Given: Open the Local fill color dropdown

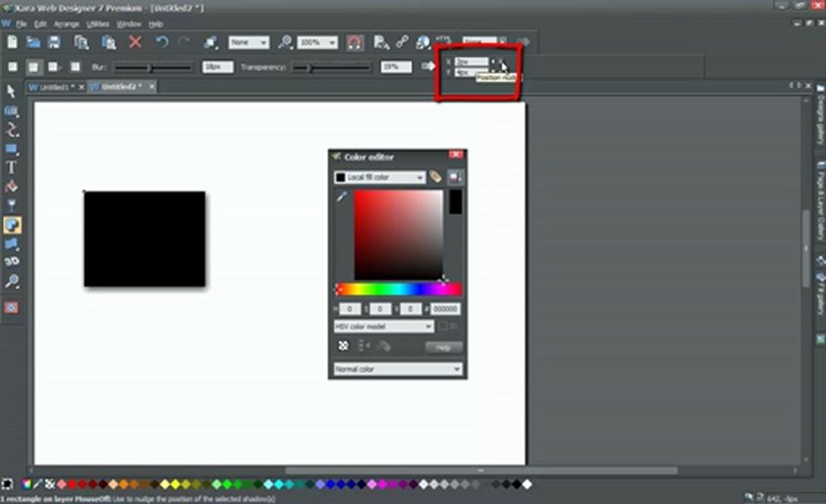Looking at the screenshot, I should coord(379,178).
